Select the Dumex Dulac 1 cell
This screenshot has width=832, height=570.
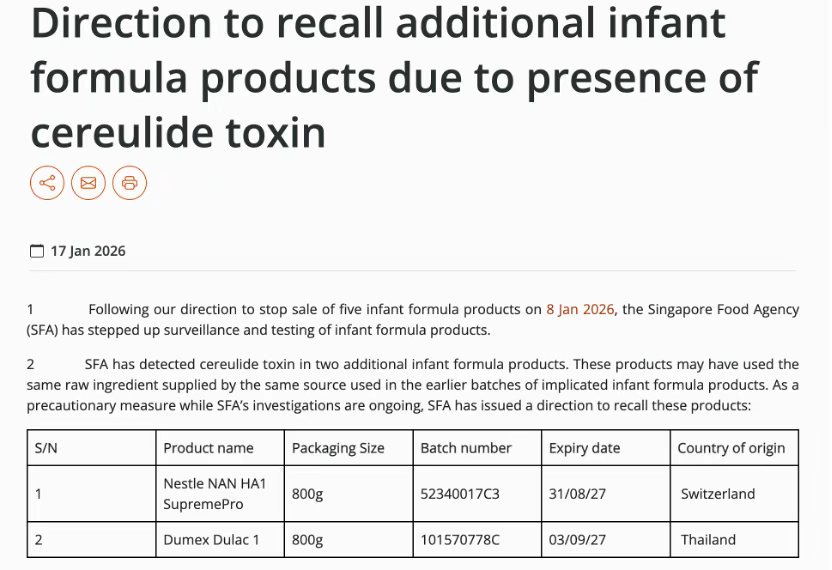(x=211, y=540)
